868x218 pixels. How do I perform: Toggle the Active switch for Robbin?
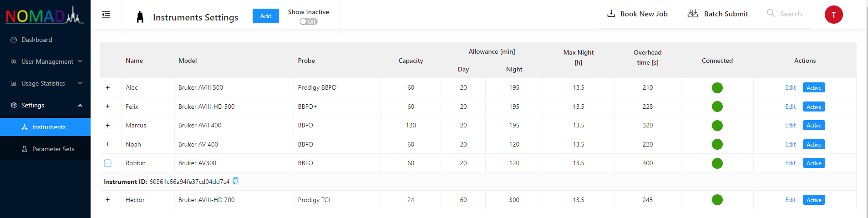pos(814,163)
